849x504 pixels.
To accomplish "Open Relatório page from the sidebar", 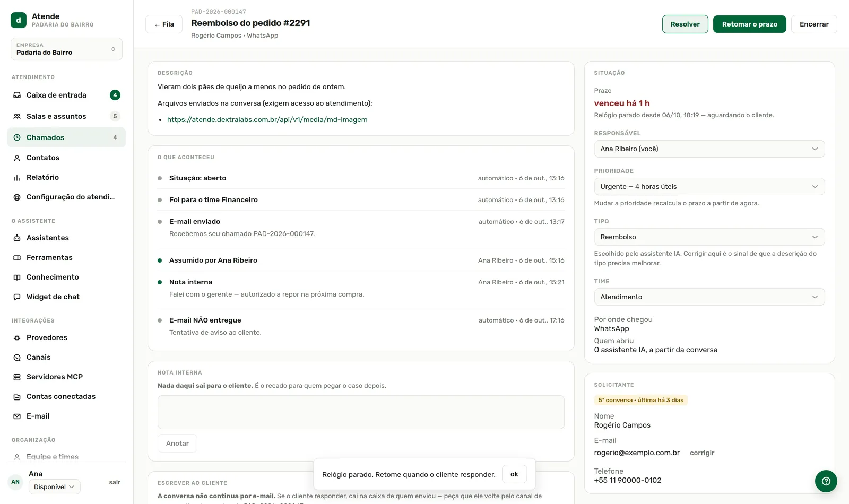I will (66, 177).
